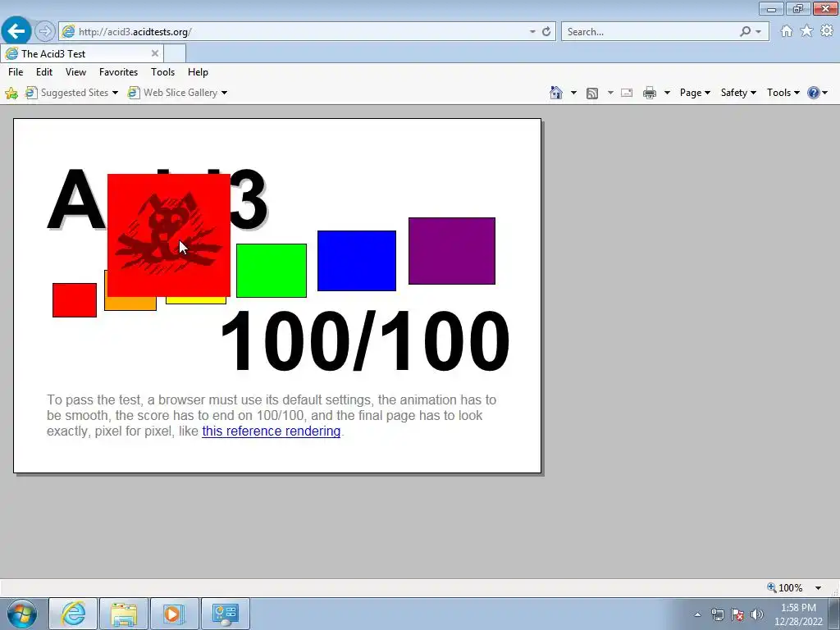Screen dimensions: 840x630
Task: Click the Internet Explorer taskbar icon
Action: pyautogui.click(x=73, y=614)
